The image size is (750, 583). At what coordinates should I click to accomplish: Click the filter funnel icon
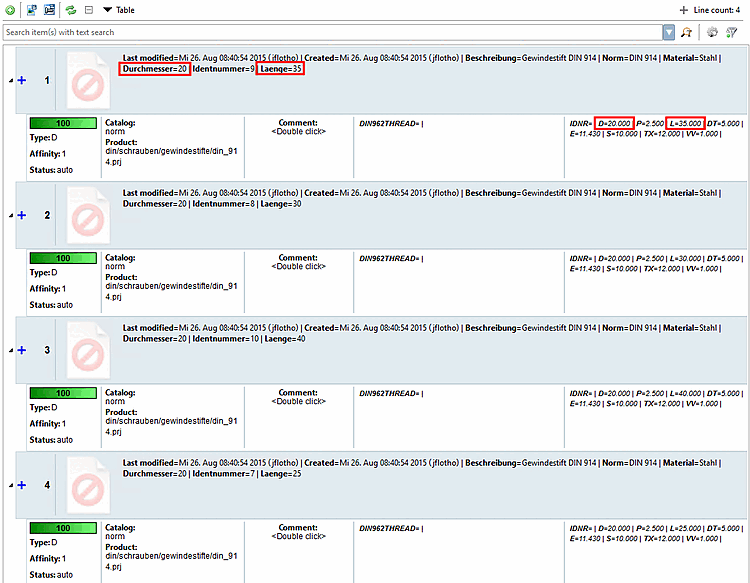(x=731, y=32)
